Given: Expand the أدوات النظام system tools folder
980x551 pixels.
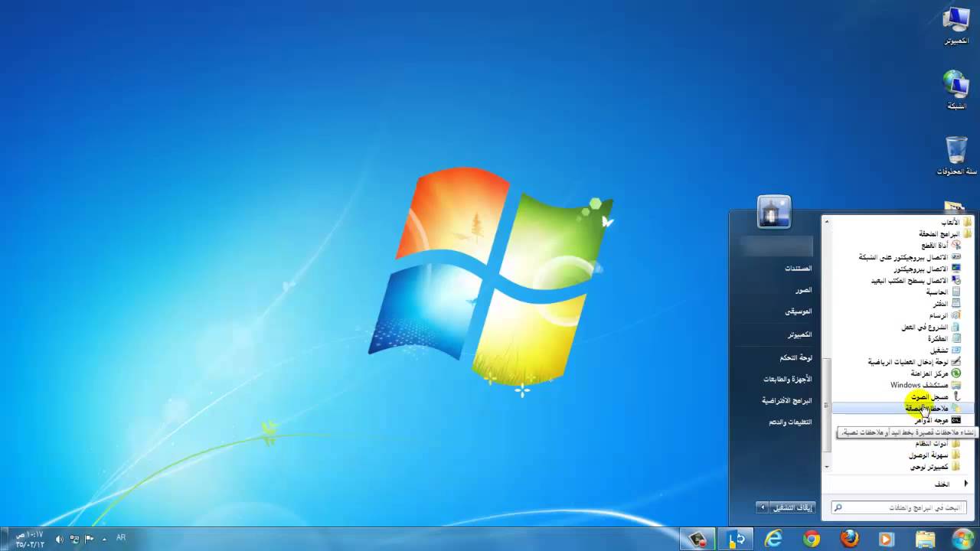Looking at the screenshot, I should (938, 444).
